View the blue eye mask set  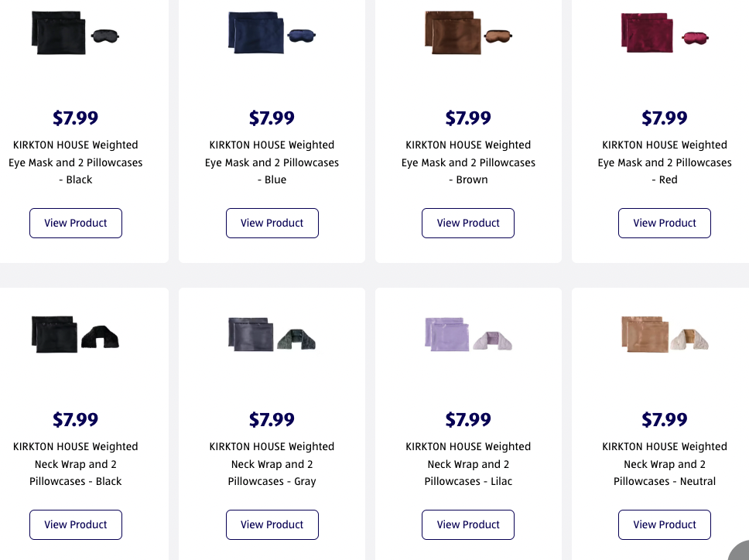(x=272, y=223)
